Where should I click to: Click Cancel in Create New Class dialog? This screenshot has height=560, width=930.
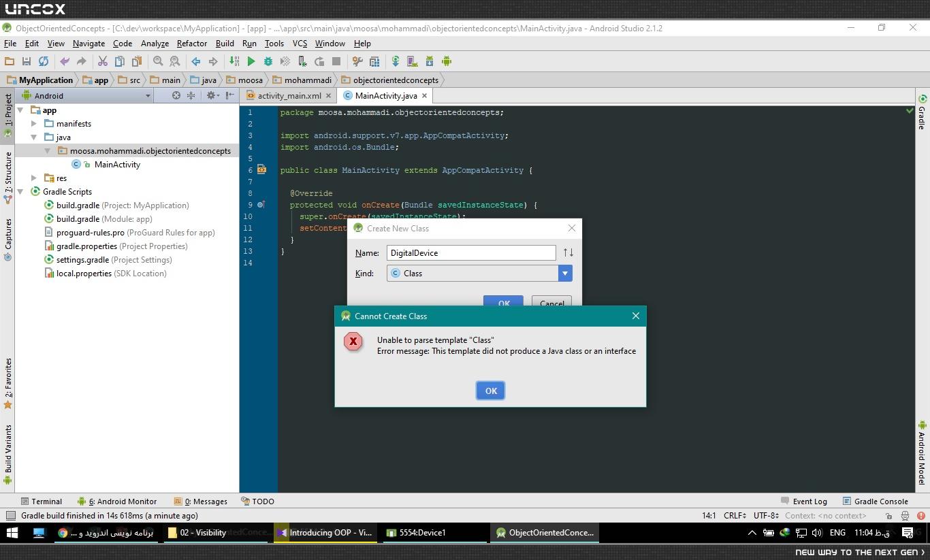click(x=551, y=301)
